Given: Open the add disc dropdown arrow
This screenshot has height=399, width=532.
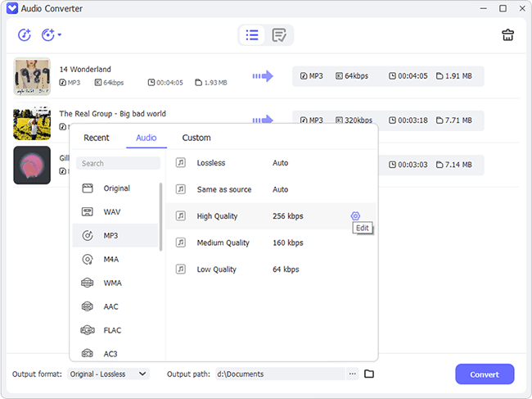Looking at the screenshot, I should [x=60, y=34].
